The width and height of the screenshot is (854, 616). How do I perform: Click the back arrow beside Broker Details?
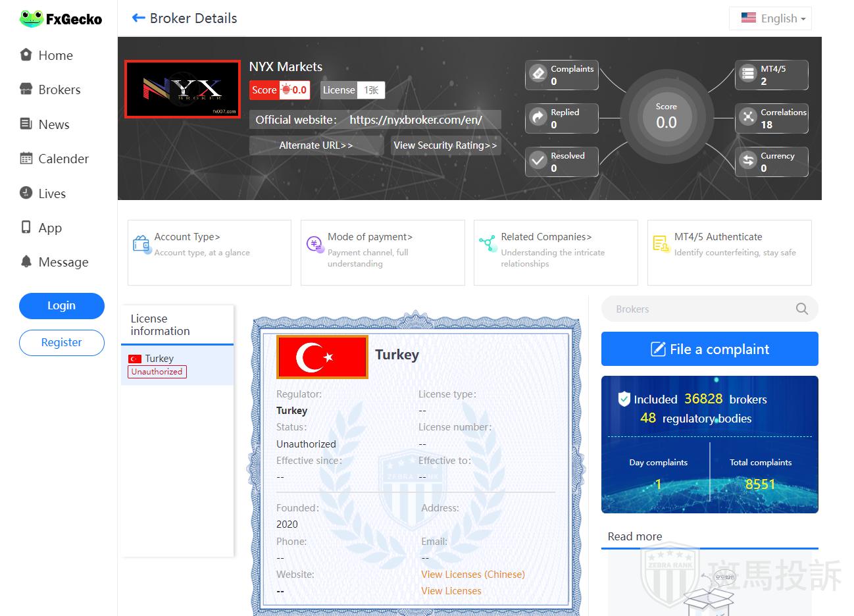coord(138,18)
